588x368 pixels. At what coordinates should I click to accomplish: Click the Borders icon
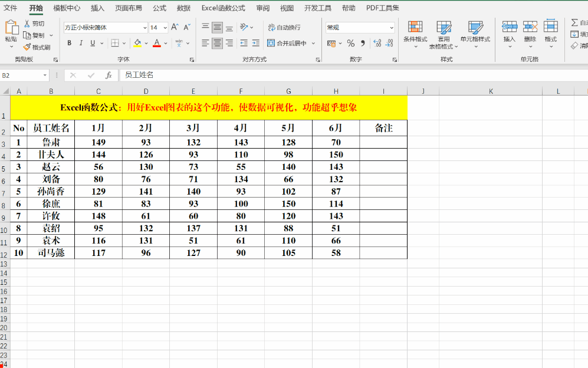[115, 43]
